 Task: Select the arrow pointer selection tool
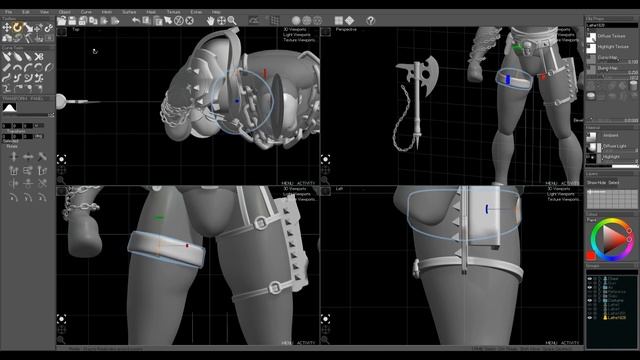pyautogui.click(x=168, y=20)
